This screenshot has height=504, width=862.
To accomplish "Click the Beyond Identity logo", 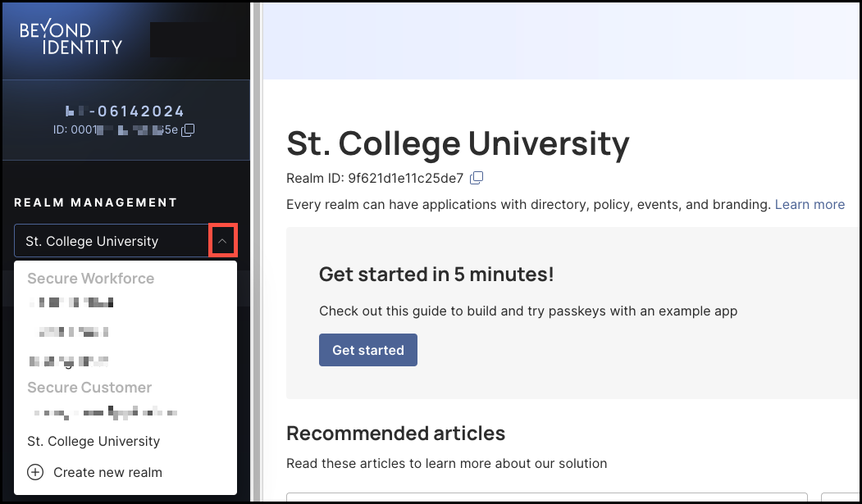I will [71, 39].
